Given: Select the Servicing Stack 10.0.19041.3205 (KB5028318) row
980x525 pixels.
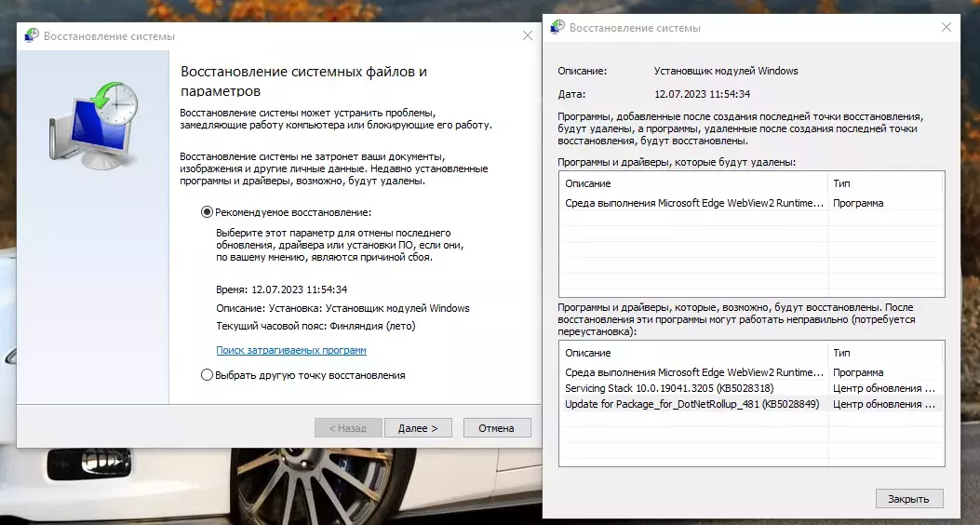Looking at the screenshot, I should coord(751,388).
